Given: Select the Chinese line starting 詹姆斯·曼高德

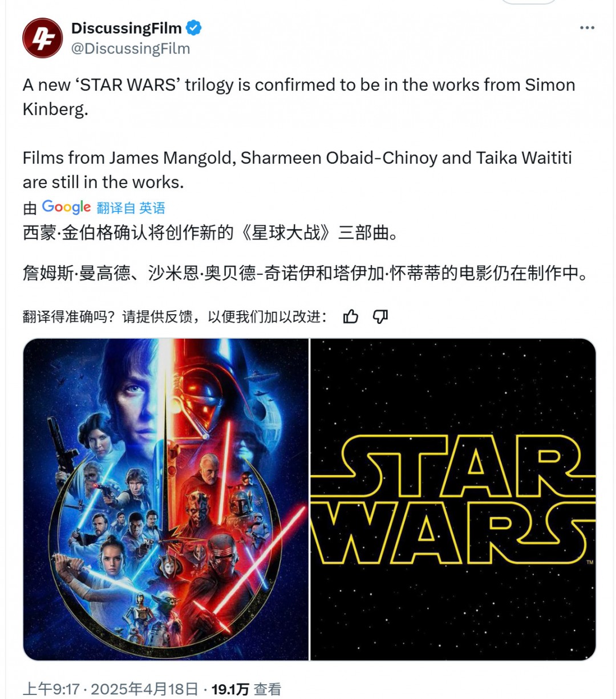Looking at the screenshot, I should 306,273.
